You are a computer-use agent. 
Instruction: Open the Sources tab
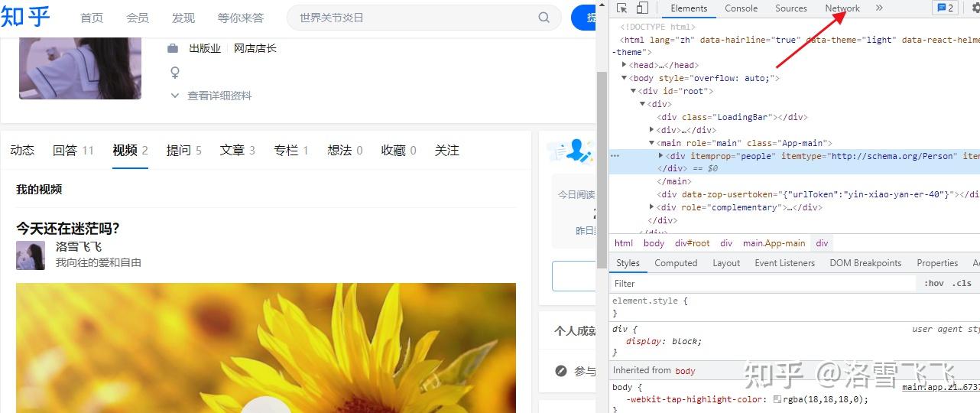tap(791, 8)
